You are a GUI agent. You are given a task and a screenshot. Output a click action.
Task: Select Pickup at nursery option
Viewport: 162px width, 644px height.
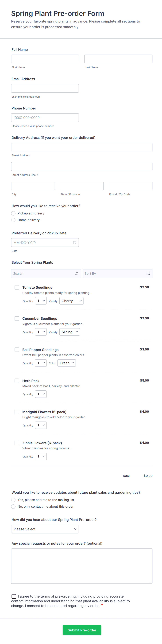tap(13, 213)
